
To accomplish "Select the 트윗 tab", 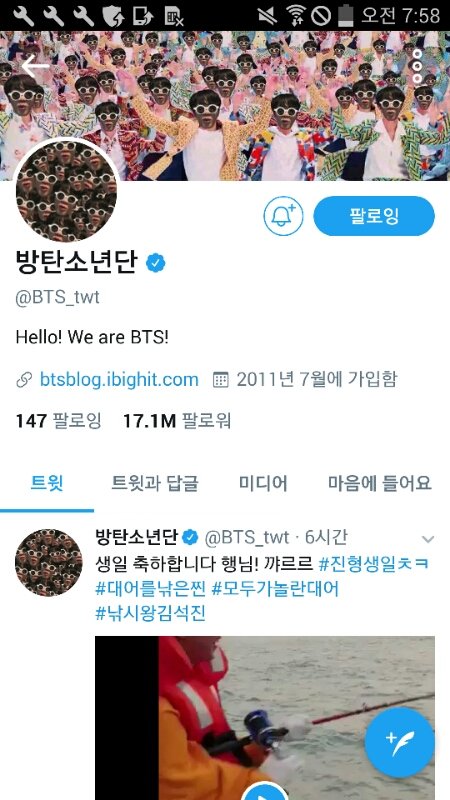I will coord(47,483).
